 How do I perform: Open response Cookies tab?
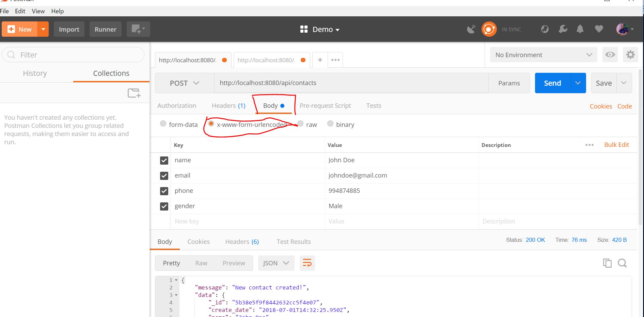click(x=199, y=241)
